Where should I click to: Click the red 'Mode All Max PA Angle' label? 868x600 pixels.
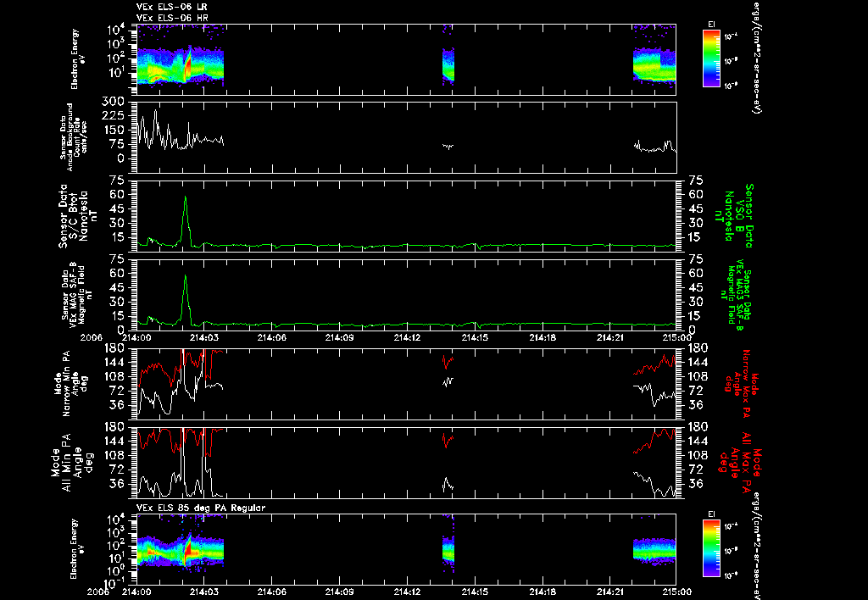click(739, 463)
